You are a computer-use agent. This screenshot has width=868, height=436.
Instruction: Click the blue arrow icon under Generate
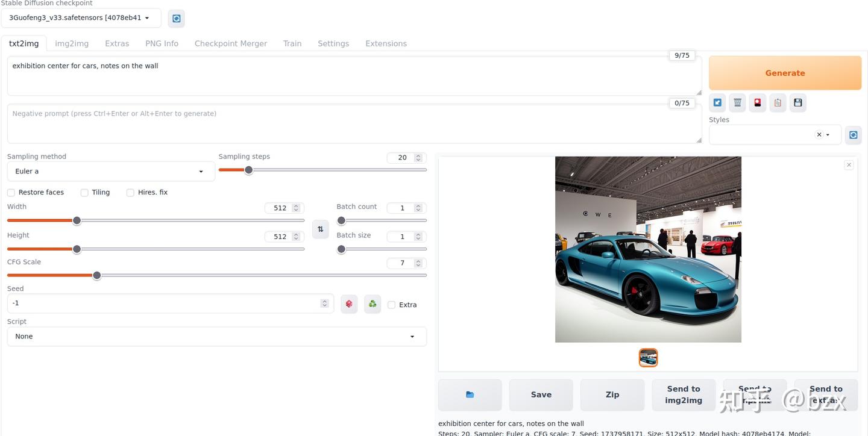pyautogui.click(x=717, y=102)
